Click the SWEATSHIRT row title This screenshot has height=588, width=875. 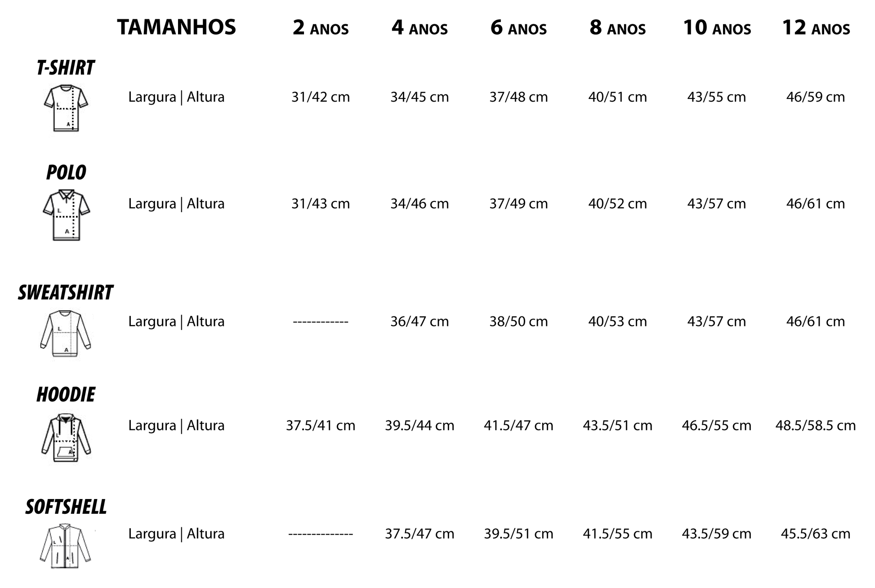tap(66, 293)
